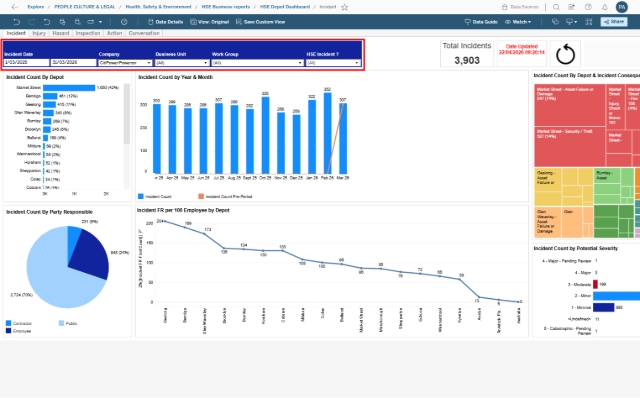Enter full screen mode icon

[589, 22]
